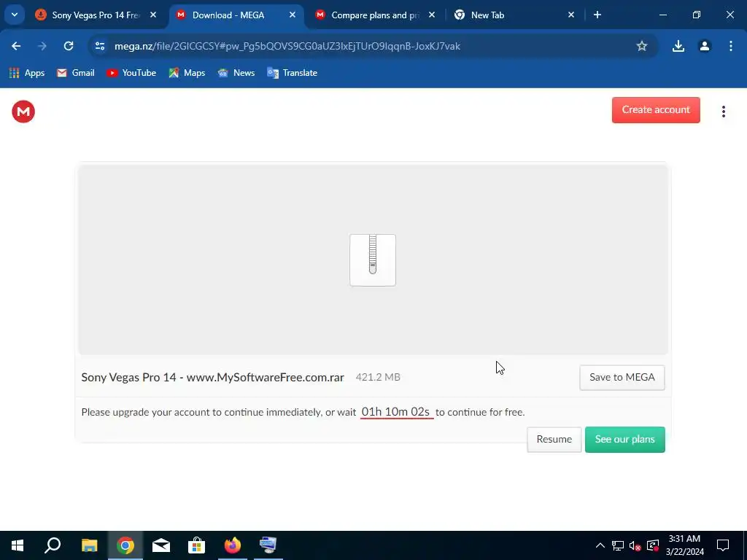The image size is (747, 560).
Task: Open the Windows Start menu
Action: click(x=18, y=545)
